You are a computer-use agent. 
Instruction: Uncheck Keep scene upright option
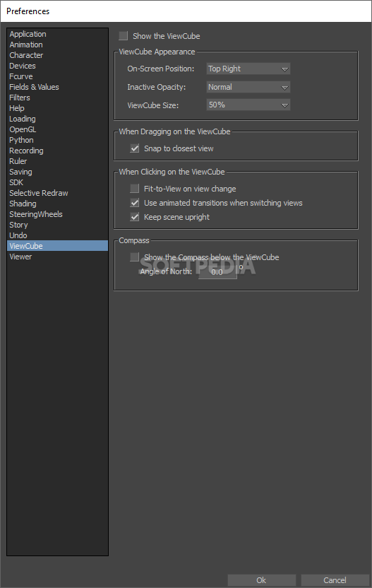135,217
